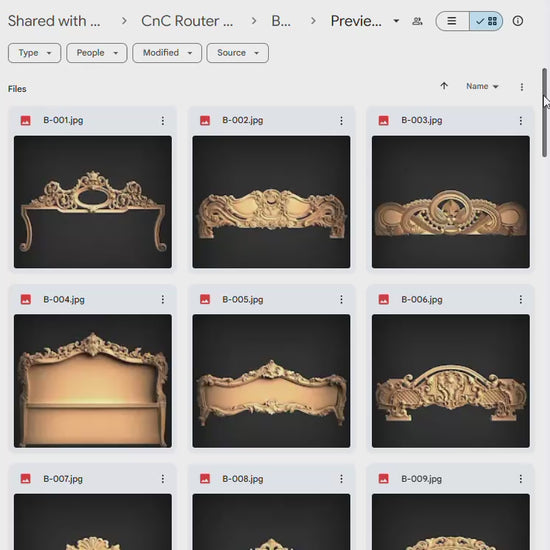Viewport: 550px width, 550px height.
Task: Open more actions for B-003.jpg
Action: 521,121
